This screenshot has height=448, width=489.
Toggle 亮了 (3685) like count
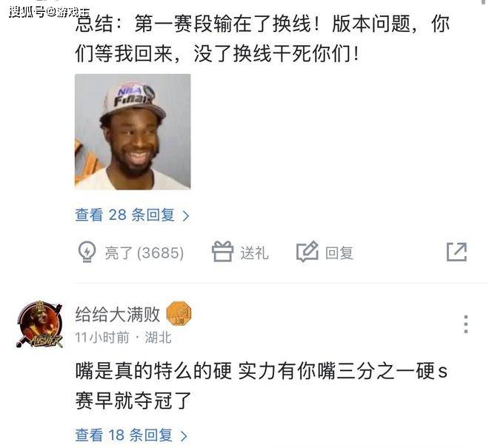(x=144, y=253)
